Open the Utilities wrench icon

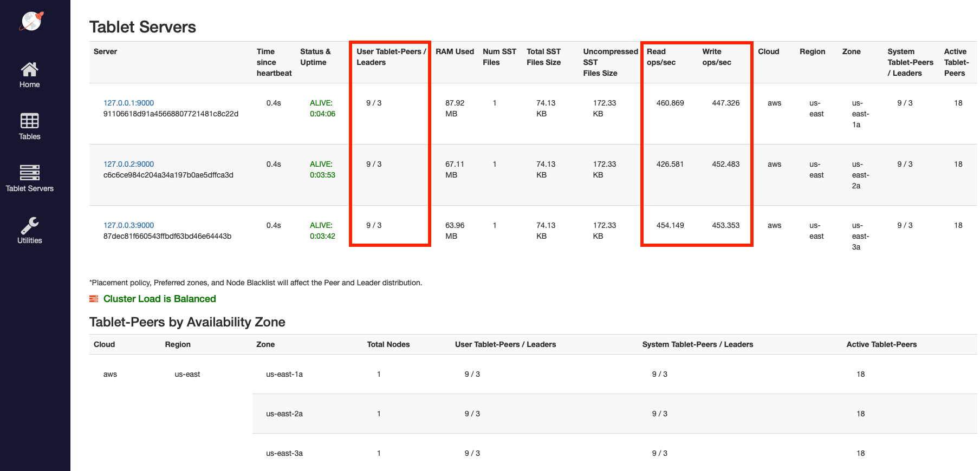(x=29, y=225)
